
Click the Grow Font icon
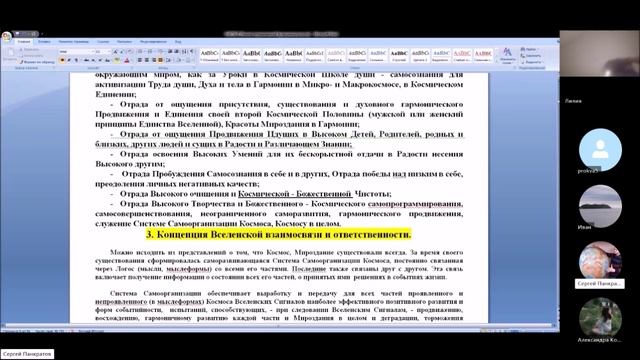115,52
